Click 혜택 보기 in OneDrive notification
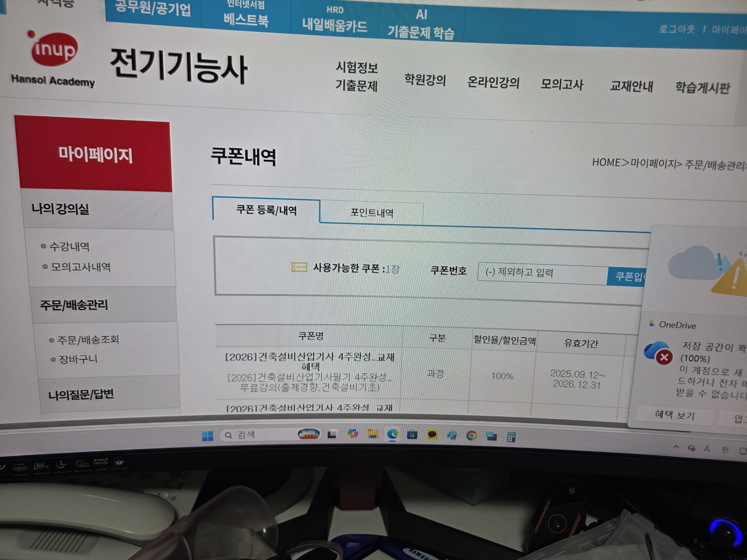This screenshot has width=747, height=560. (675, 415)
